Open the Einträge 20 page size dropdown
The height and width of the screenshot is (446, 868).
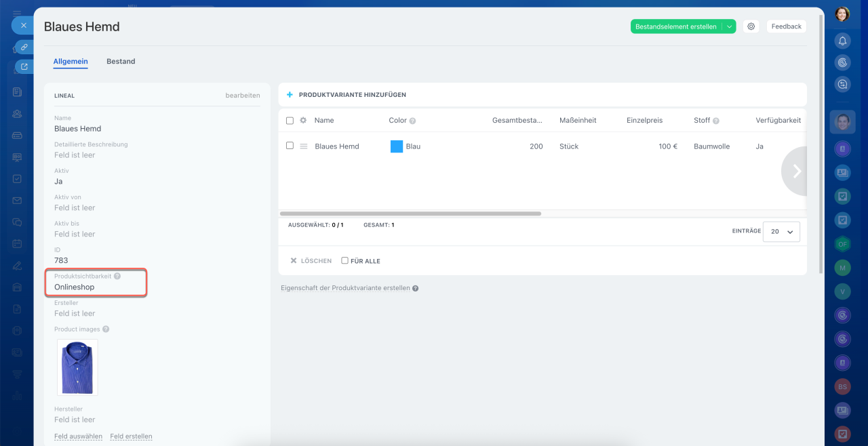tap(781, 232)
